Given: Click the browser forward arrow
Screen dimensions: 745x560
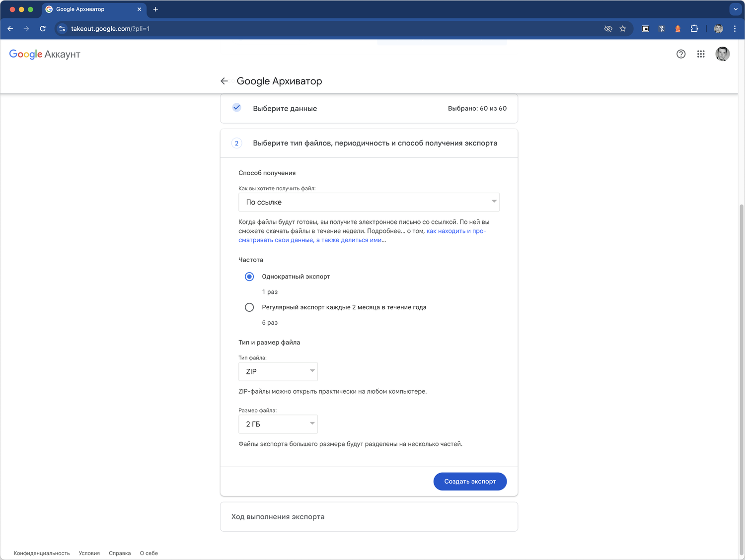Looking at the screenshot, I should 26,29.
